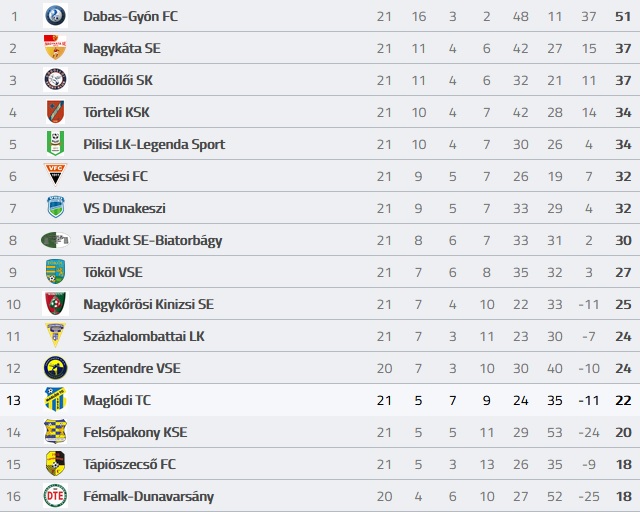Click the Tápiószecső FC yellow-black crest
The image size is (640, 512).
point(55,463)
